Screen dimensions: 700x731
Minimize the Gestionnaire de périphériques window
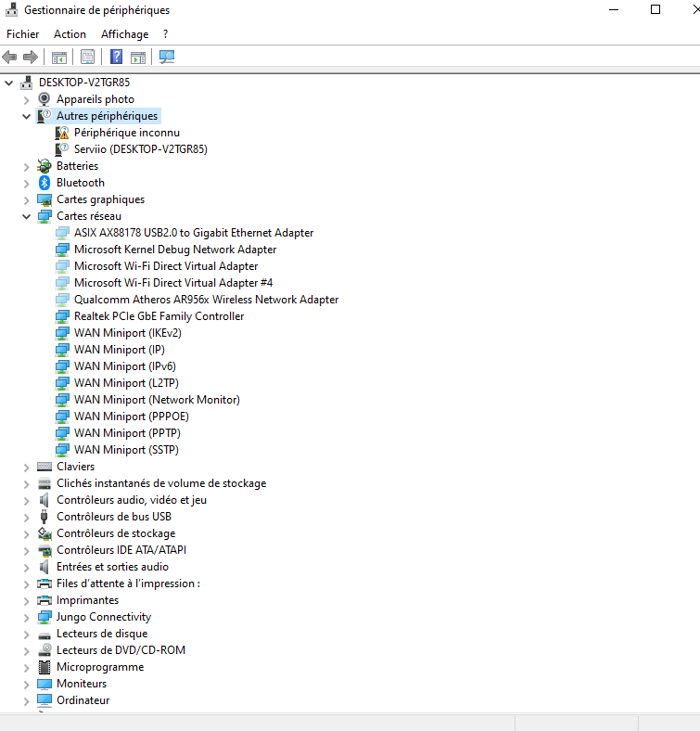click(x=614, y=10)
